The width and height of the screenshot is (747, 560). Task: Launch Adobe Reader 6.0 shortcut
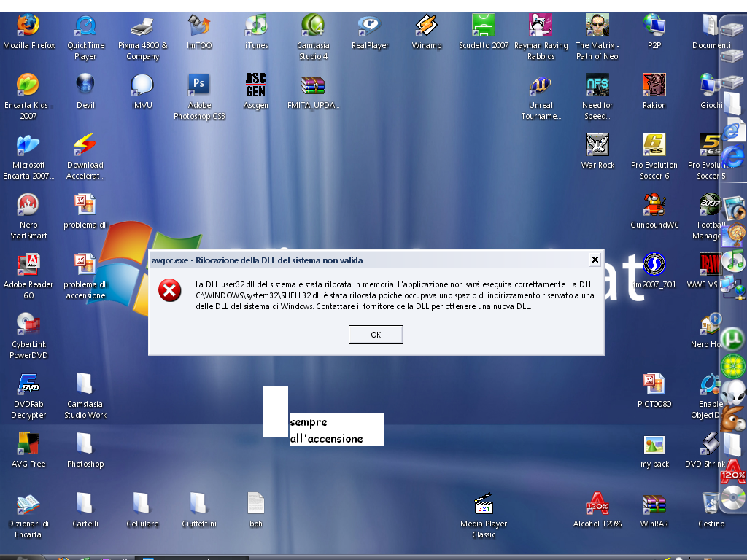point(28,276)
